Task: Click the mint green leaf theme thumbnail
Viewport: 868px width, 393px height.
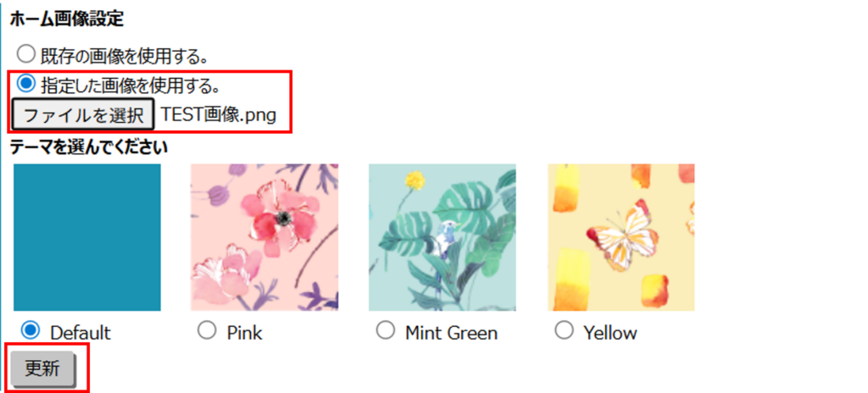Action: pyautogui.click(x=442, y=237)
